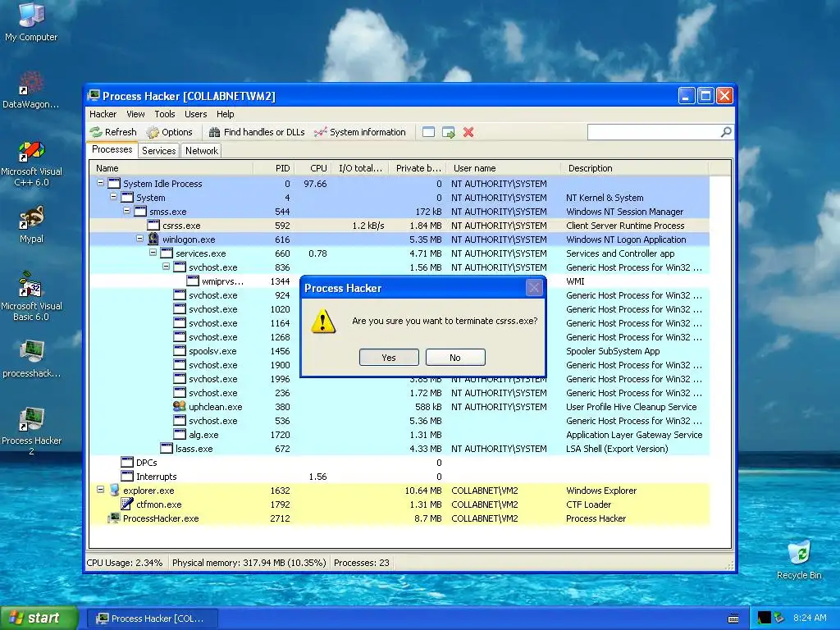Sort by the Name column header
840x630 pixels.
pyautogui.click(x=171, y=168)
